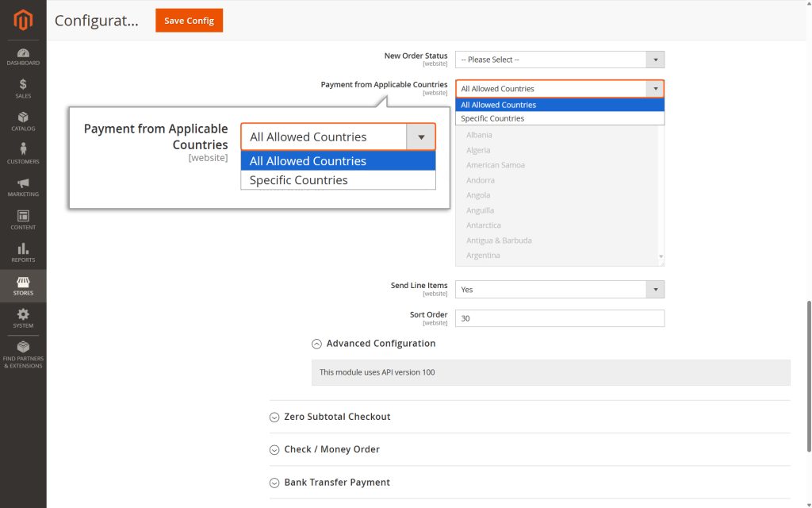
Task: Click inside the Sort Order input field
Action: pos(560,317)
